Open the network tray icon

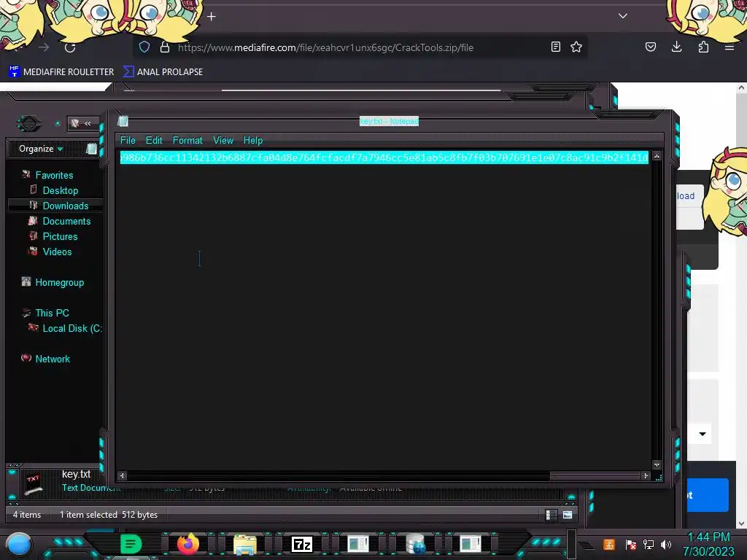pyautogui.click(x=648, y=544)
